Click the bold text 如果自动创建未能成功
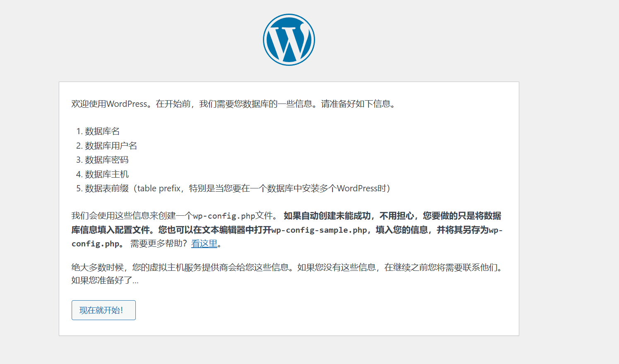 point(327,216)
